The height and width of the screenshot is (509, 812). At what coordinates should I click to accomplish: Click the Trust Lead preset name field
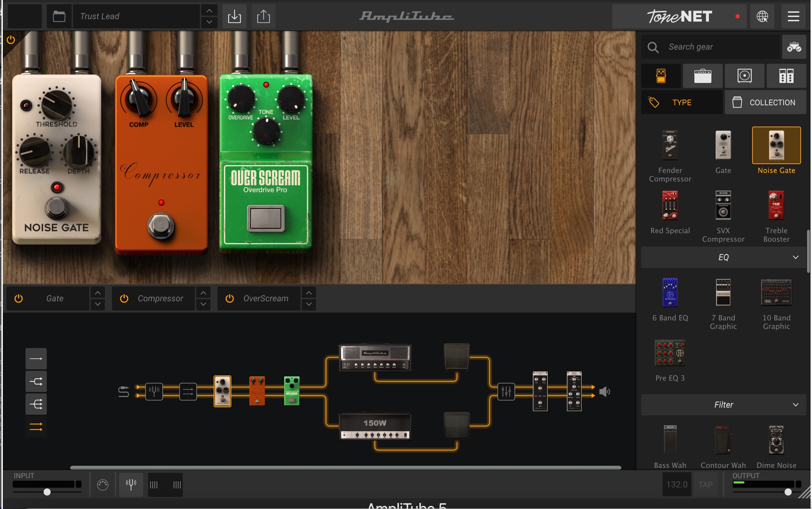coord(136,16)
